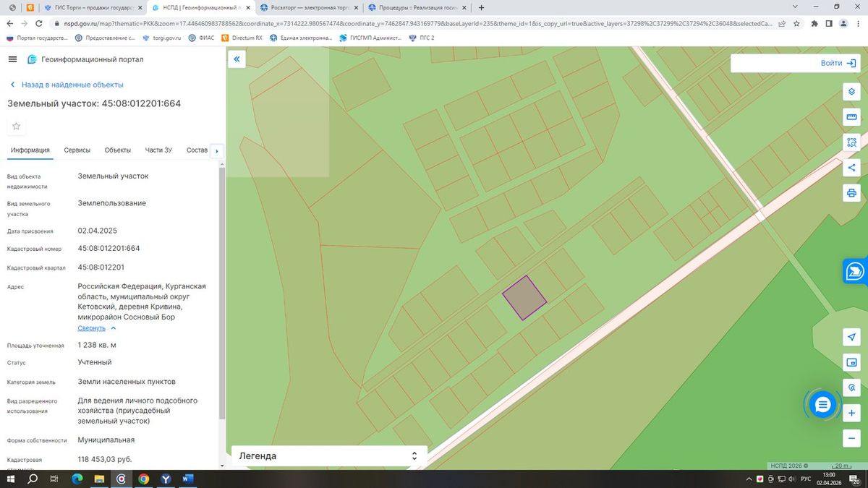Select the ruler measurement tool

click(x=851, y=117)
